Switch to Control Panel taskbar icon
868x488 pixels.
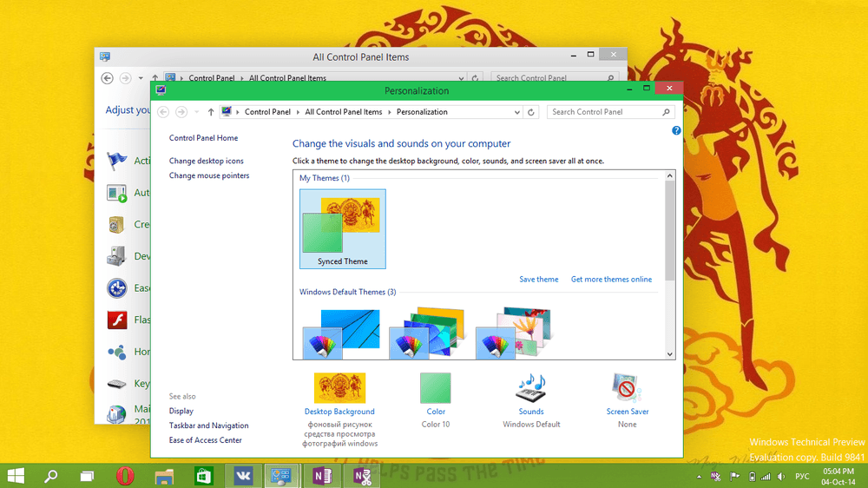(x=282, y=476)
